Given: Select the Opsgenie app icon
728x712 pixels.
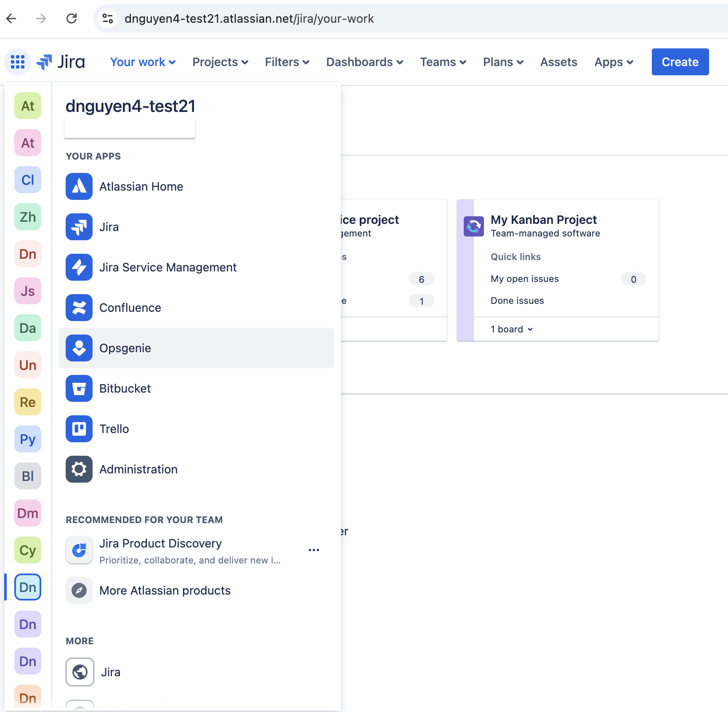Looking at the screenshot, I should 79,348.
